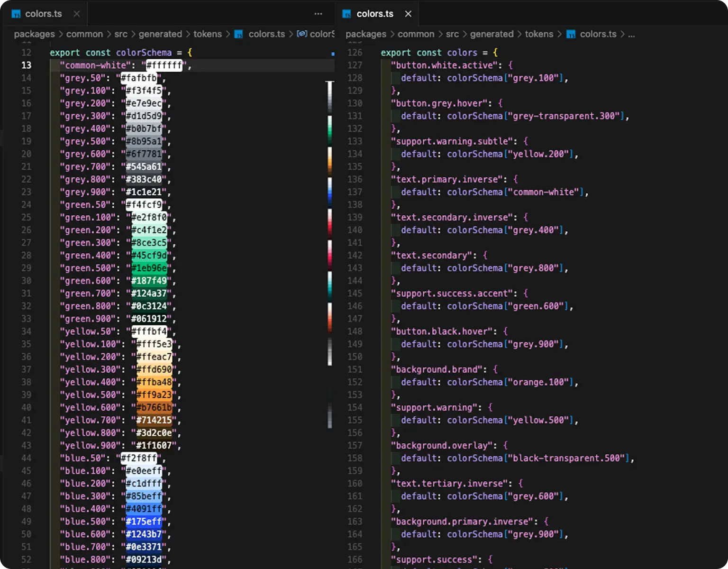Click the white color swatch next to #ffffff
This screenshot has width=728, height=569.
coord(164,65)
